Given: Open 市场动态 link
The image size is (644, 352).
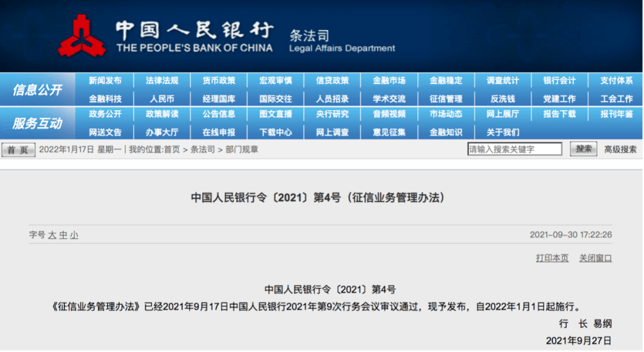Looking at the screenshot, I should pos(446,114).
